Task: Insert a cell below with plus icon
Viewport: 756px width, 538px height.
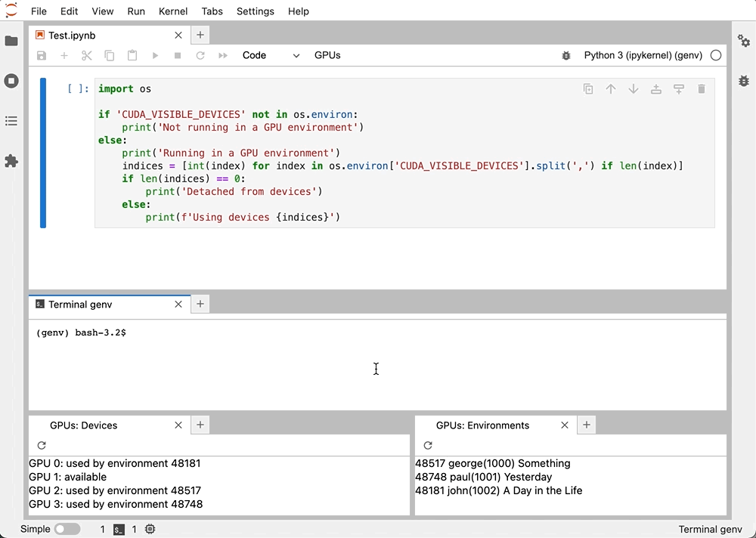Action: point(64,55)
